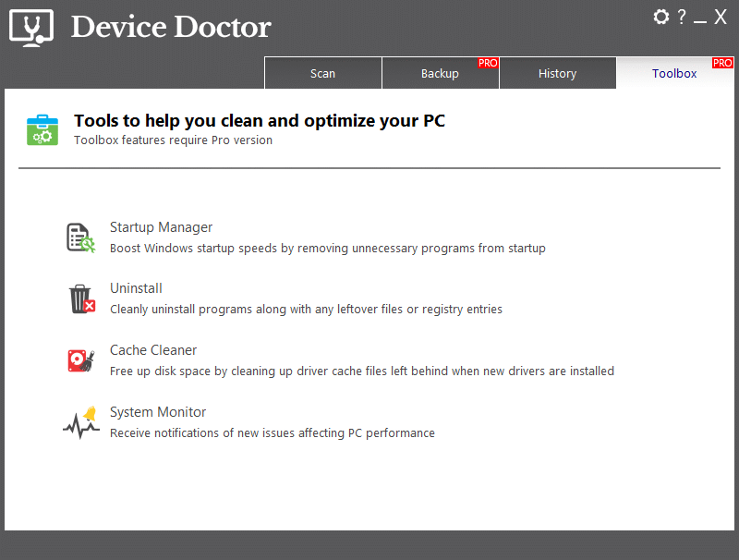Click the green toolbox header icon

(42, 130)
